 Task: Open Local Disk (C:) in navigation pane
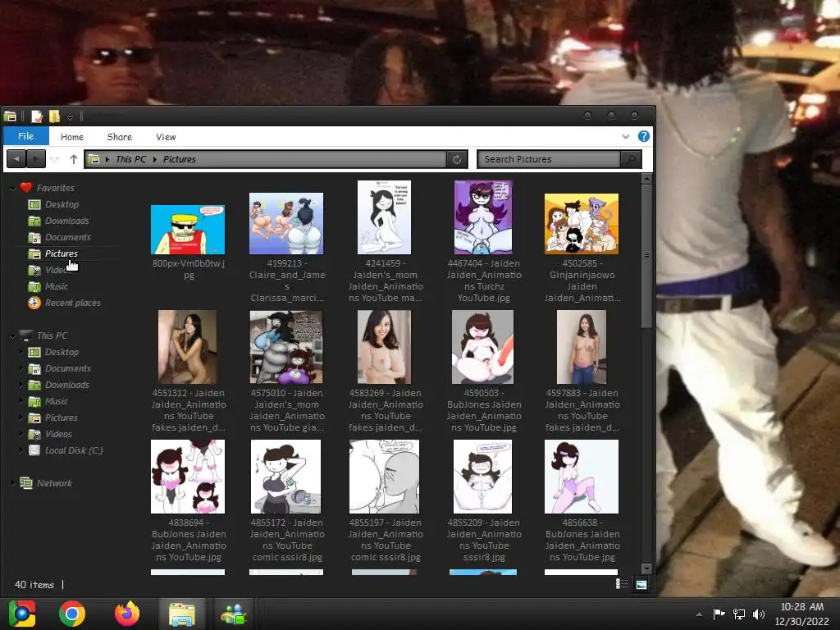(73, 450)
